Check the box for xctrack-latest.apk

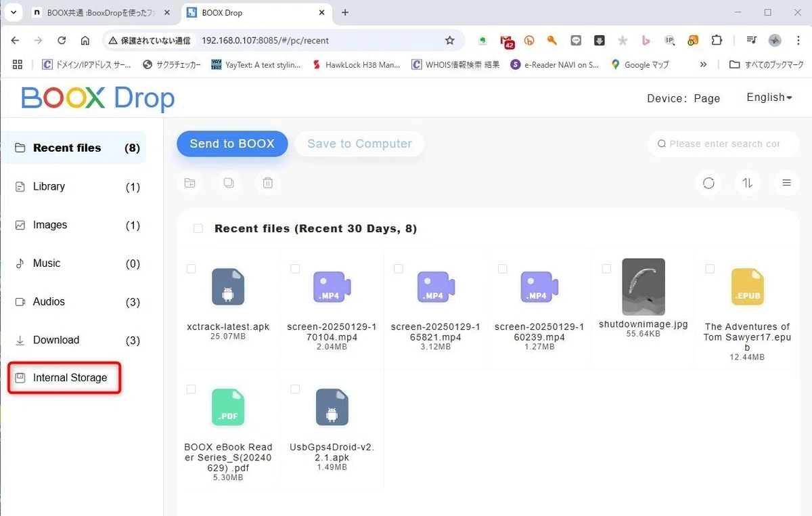pyautogui.click(x=191, y=269)
